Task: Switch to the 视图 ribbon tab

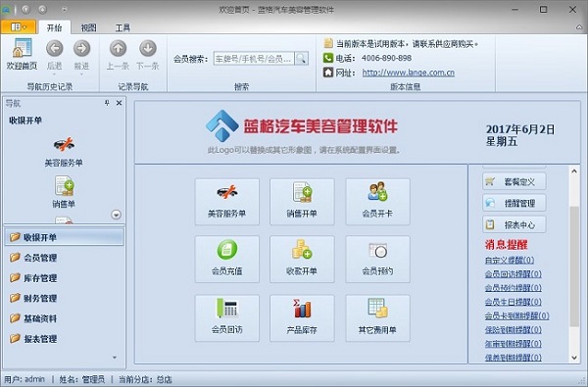Action: (88, 27)
